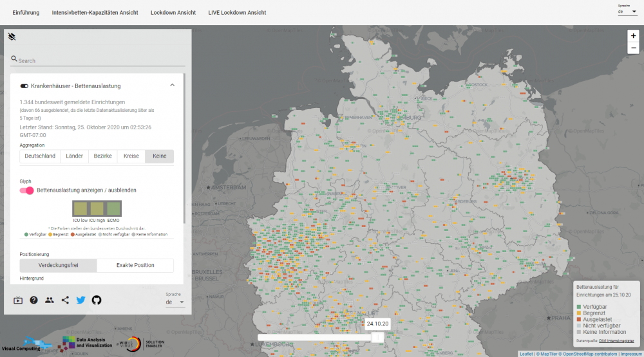Select Exakte Position positioning option

135,265
